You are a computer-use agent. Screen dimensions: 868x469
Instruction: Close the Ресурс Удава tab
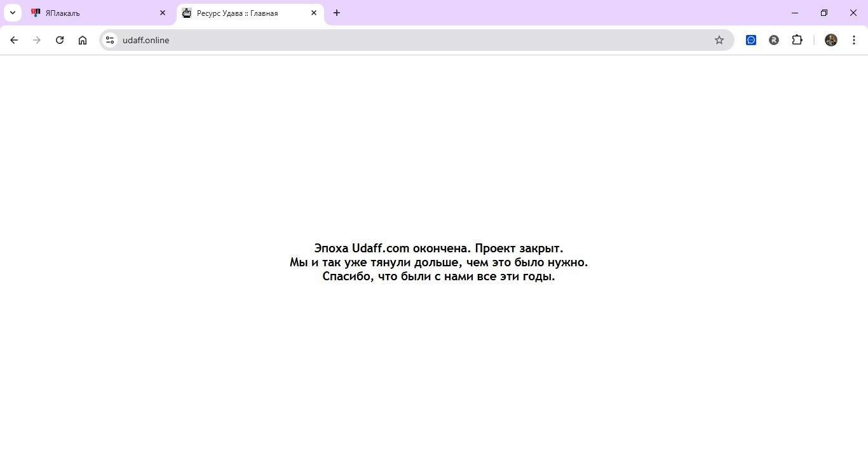coord(314,13)
